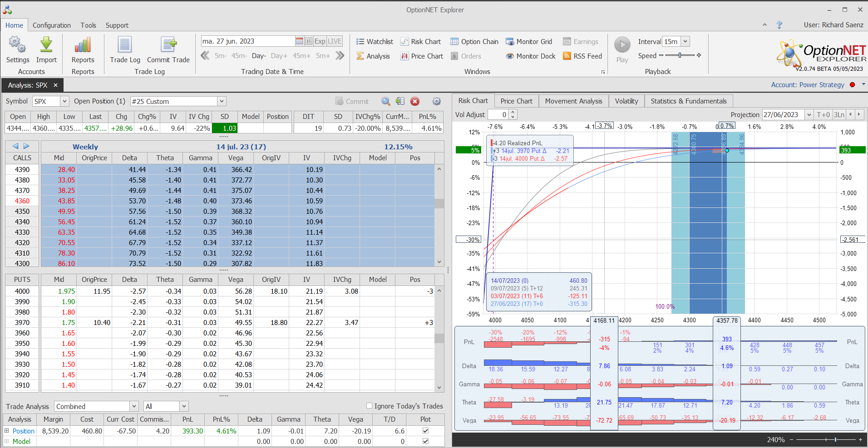Click the Import download icon

[x=46, y=45]
